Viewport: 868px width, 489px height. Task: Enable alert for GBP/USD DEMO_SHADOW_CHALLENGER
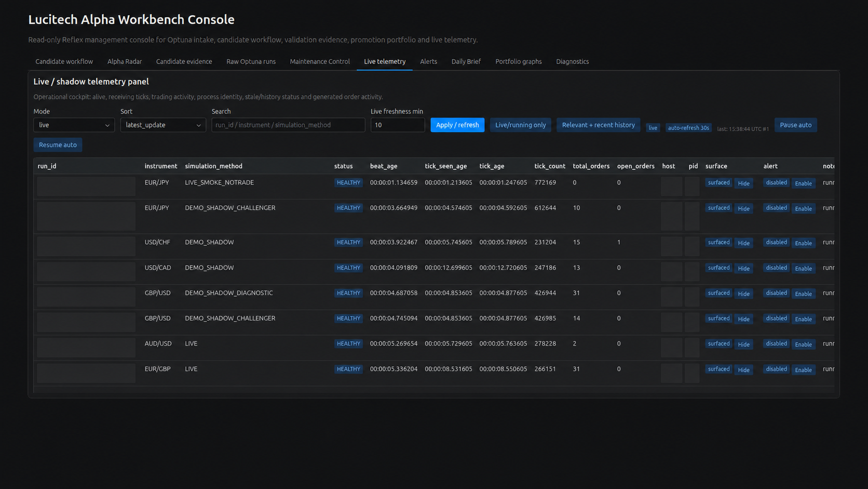[x=803, y=319]
